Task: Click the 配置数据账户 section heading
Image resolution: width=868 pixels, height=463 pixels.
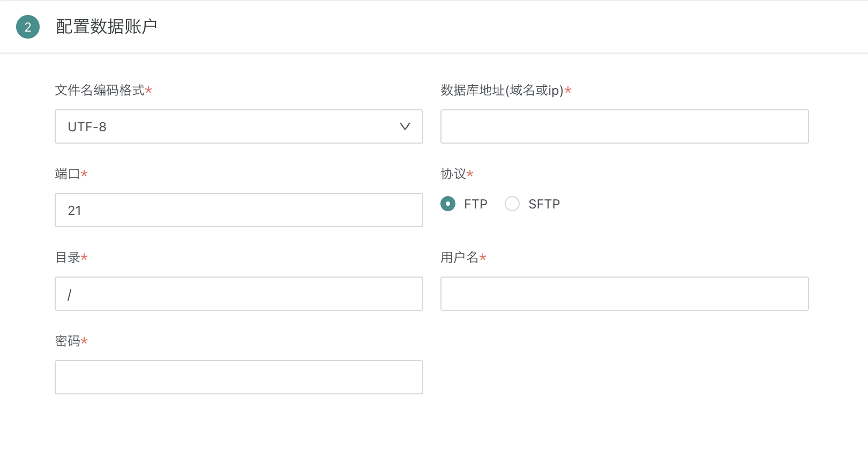Action: pyautogui.click(x=106, y=27)
